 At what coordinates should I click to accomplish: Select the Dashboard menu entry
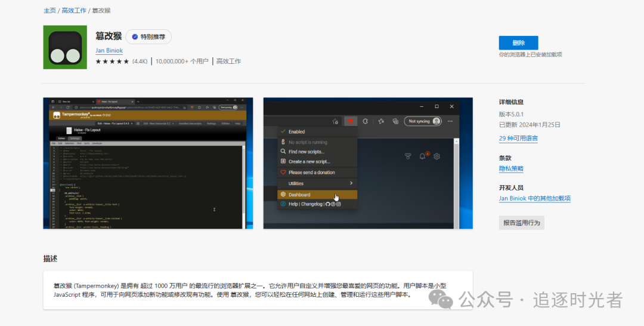[x=317, y=195]
